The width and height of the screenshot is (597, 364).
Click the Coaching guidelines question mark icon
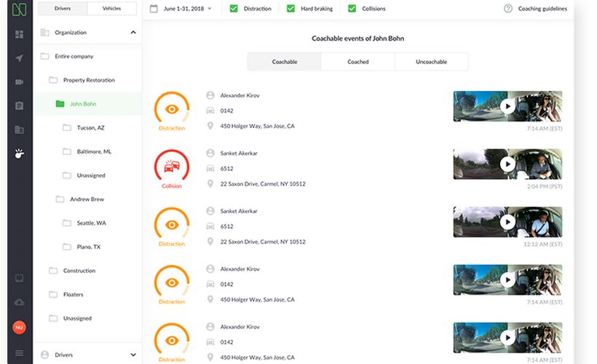coord(508,9)
